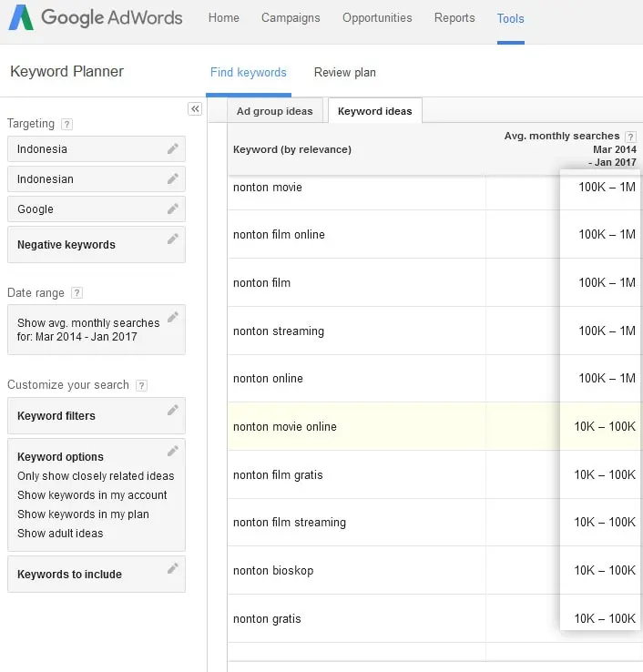Edit Keyword options pencil icon
Image resolution: width=643 pixels, height=672 pixels.
172,452
